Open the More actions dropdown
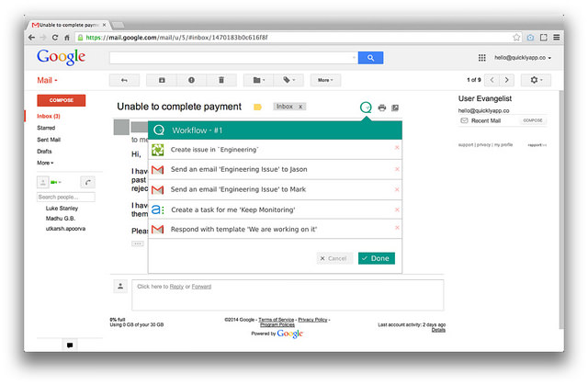This screenshot has height=385, width=588. [x=325, y=80]
